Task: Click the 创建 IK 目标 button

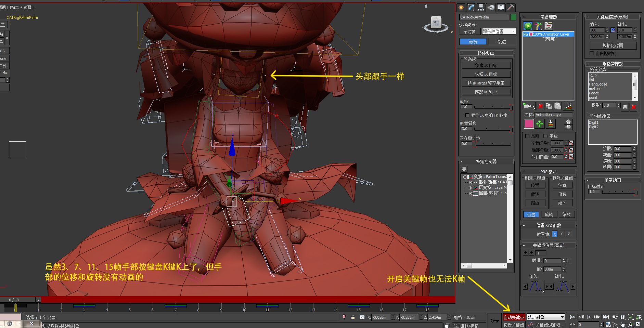Action: (x=486, y=65)
